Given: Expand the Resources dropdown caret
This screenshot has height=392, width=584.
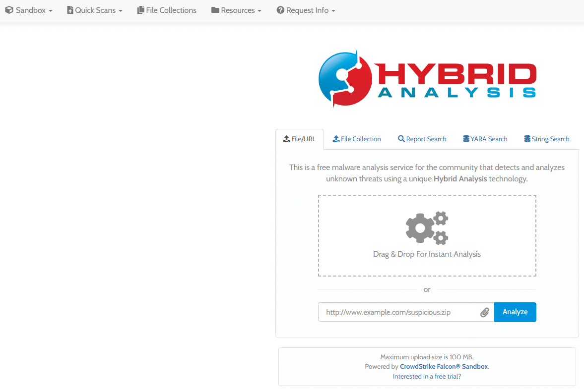Looking at the screenshot, I should (259, 11).
